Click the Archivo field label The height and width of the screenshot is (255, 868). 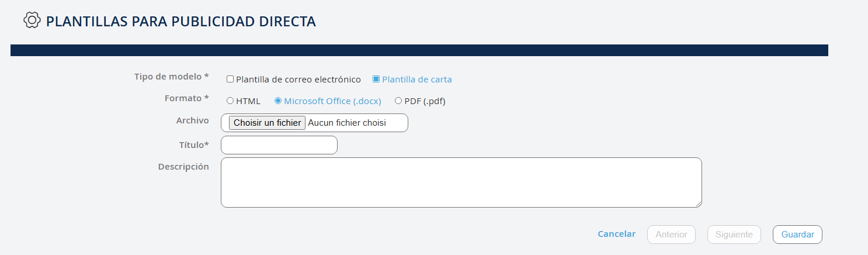192,120
